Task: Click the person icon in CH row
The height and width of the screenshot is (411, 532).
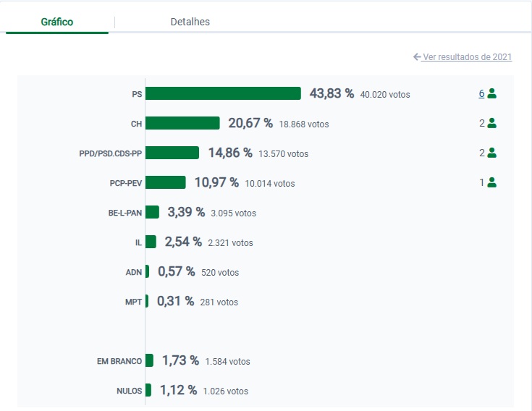Action: tap(492, 123)
